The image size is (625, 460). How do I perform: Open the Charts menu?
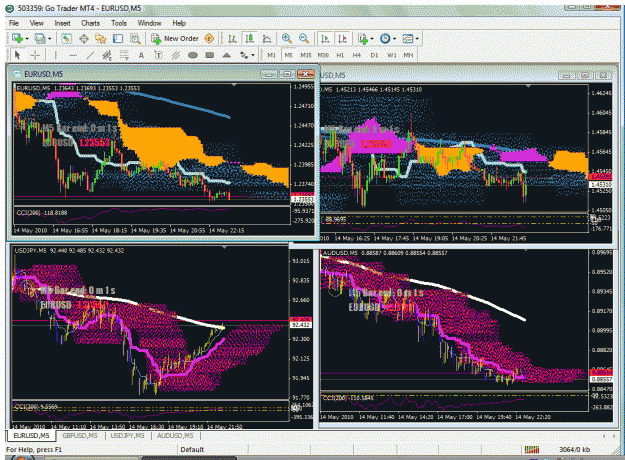pos(90,23)
